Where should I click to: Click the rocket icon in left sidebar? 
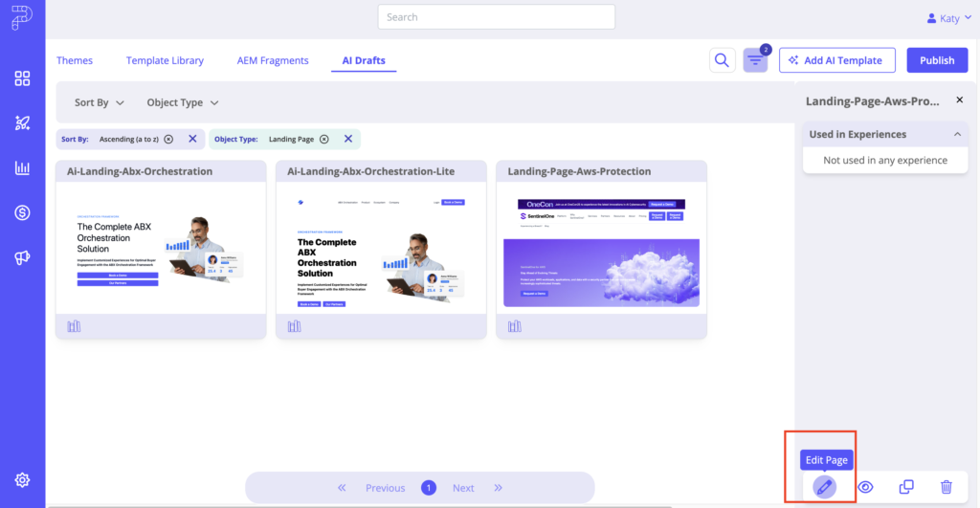point(22,123)
